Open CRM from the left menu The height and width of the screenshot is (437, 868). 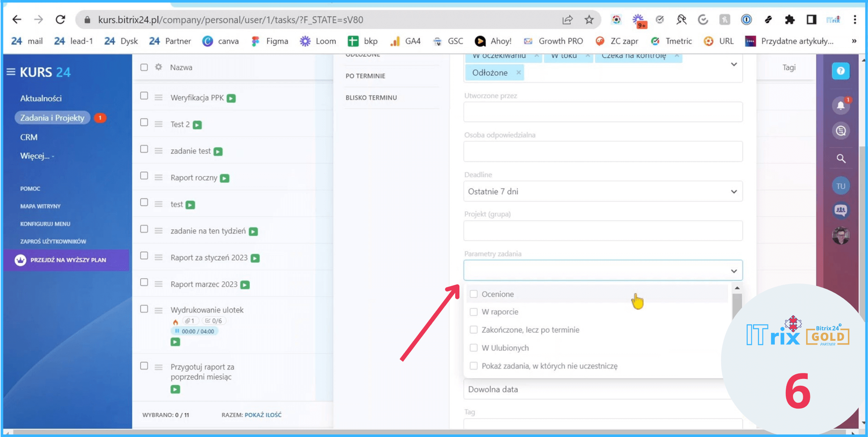[29, 137]
